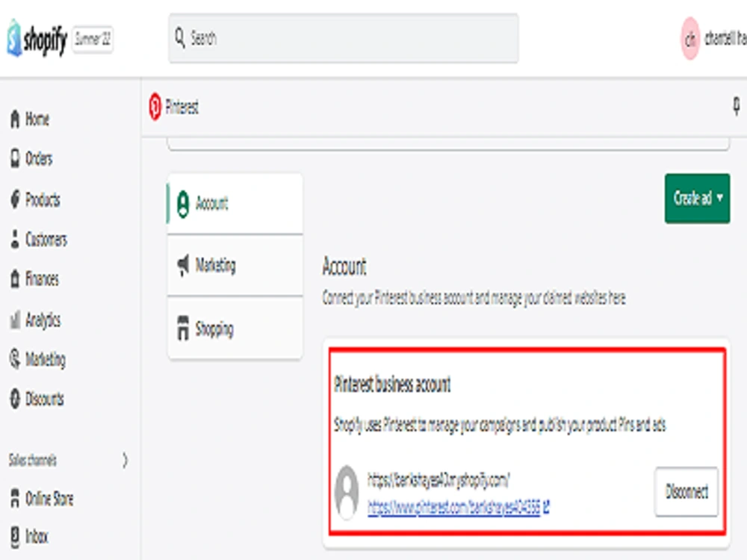Click the storefront icon on Shopping tab
This screenshot has height=560, width=747.
(183, 328)
